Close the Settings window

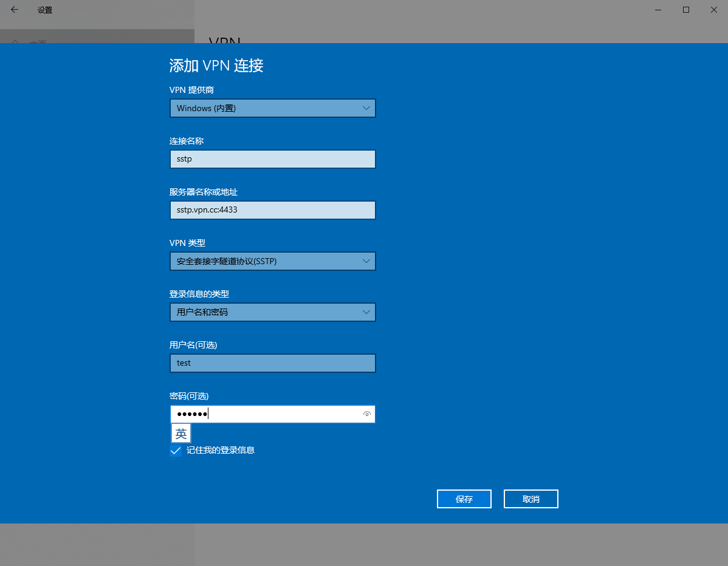713,10
